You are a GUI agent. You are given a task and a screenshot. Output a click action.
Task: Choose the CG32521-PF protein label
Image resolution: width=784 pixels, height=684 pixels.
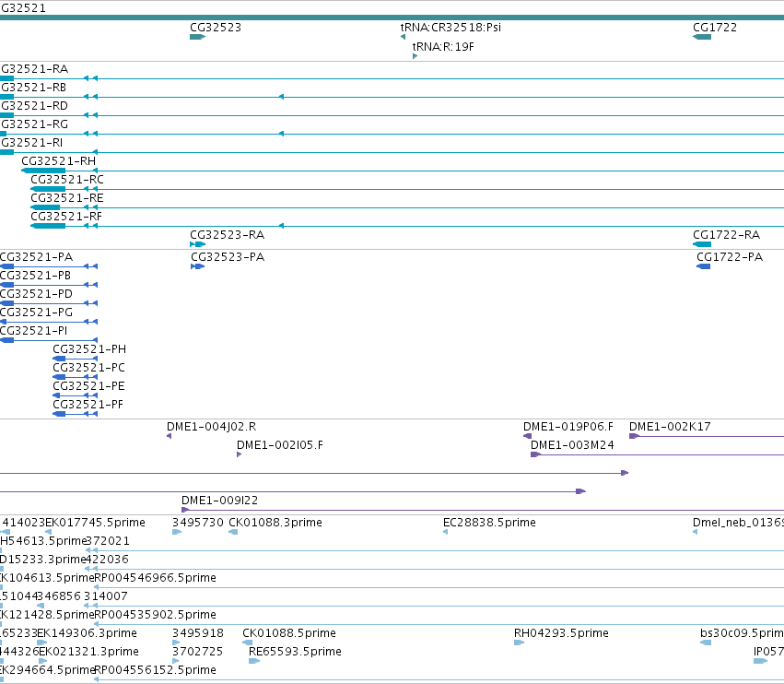88,405
